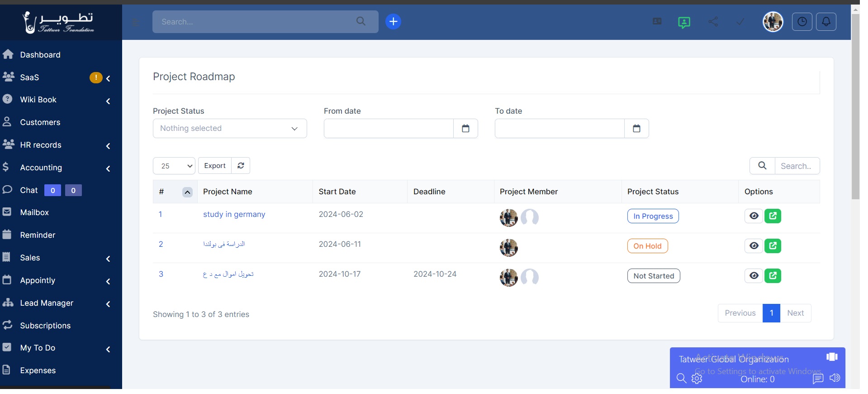Image resolution: width=868 pixels, height=394 pixels.
Task: Click the blue plus quick-create button
Action: coord(393,22)
